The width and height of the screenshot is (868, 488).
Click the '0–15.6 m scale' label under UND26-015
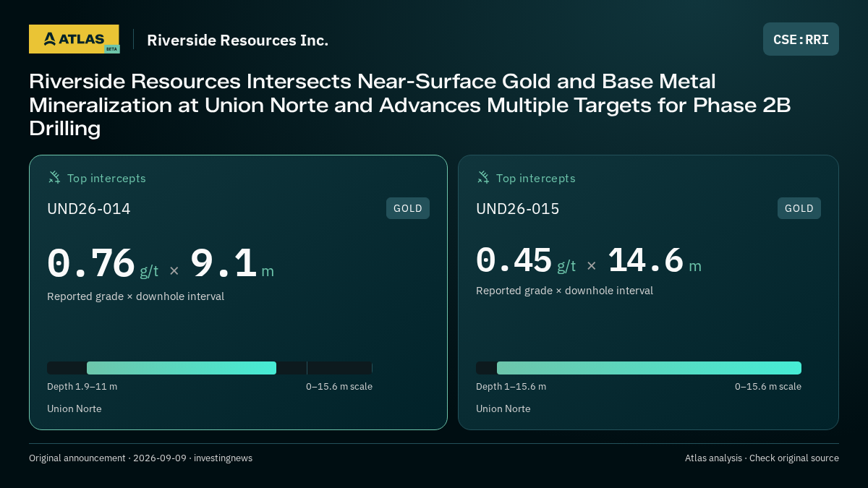point(768,386)
